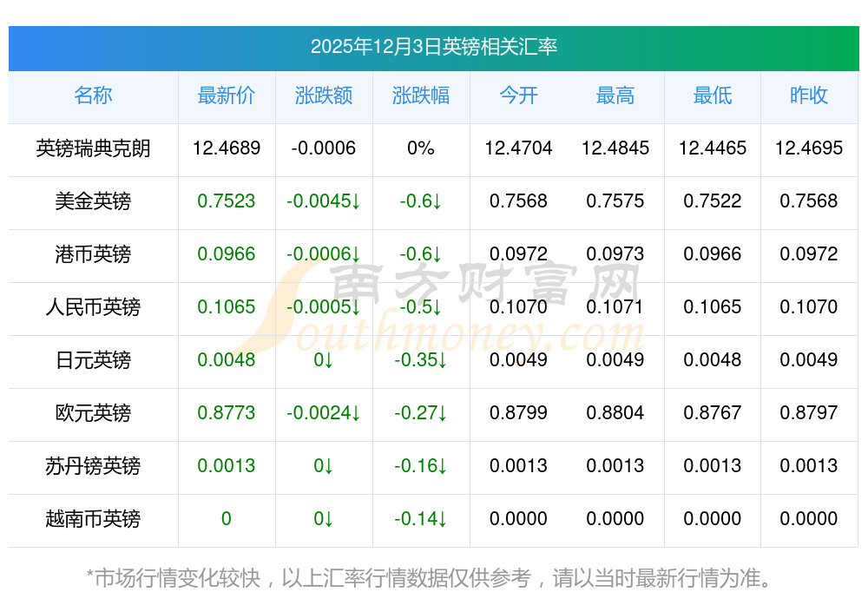Select the 涨跌幅 column header
This screenshot has width=868, height=605.
coord(420,95)
